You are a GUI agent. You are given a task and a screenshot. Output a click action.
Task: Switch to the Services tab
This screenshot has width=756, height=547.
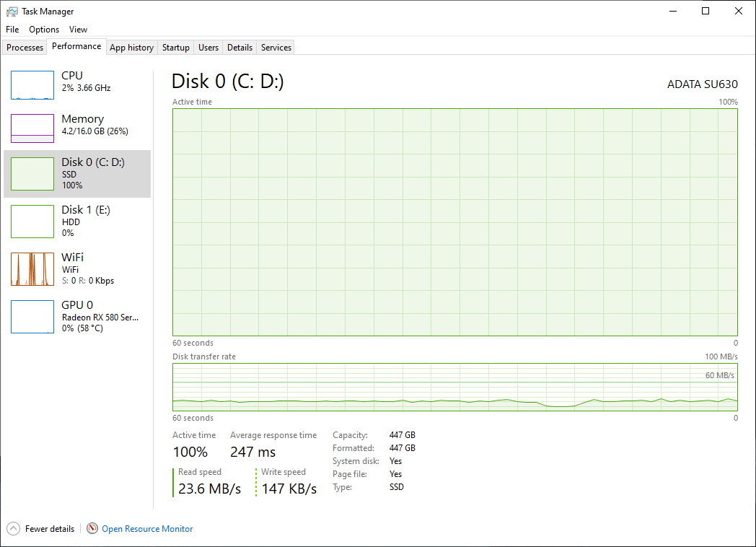pos(276,48)
